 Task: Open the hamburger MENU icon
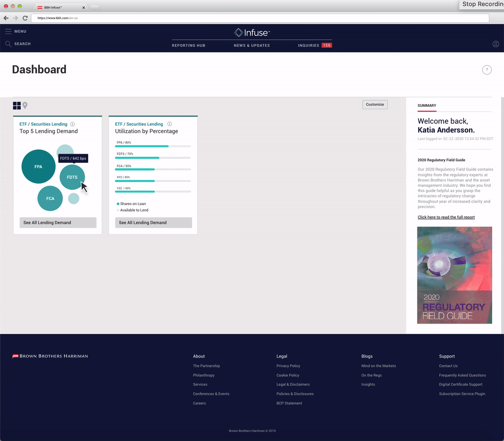click(x=8, y=32)
